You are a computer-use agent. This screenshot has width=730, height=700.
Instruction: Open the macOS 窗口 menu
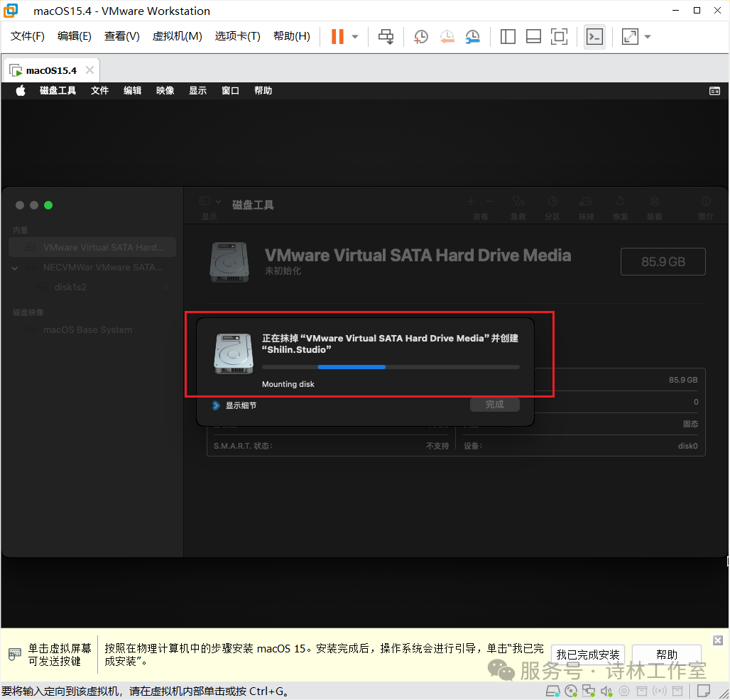tap(231, 91)
